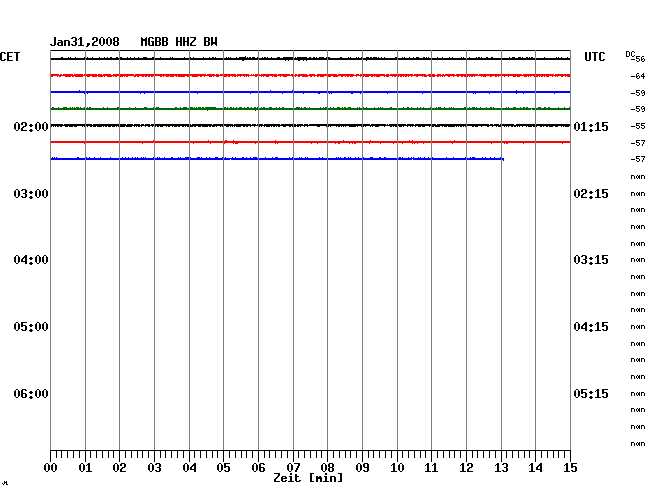Select the DC value -55
Screen dimensions: 650x494
tap(638, 126)
